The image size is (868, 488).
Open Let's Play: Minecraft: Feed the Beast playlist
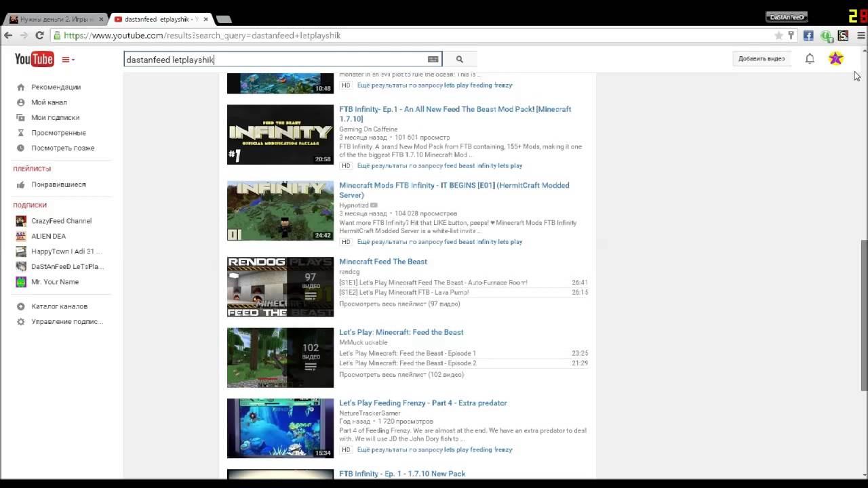click(x=401, y=332)
